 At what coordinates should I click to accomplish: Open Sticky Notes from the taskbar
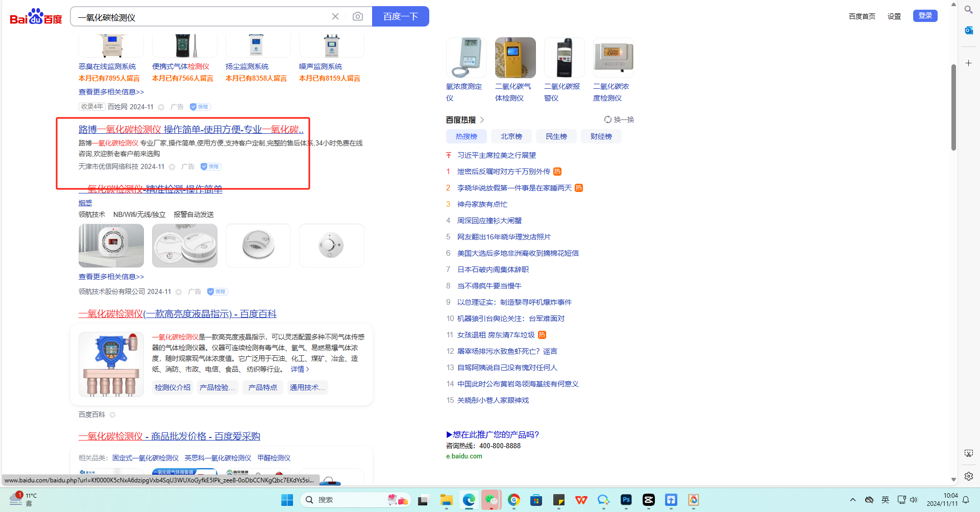pos(559,500)
